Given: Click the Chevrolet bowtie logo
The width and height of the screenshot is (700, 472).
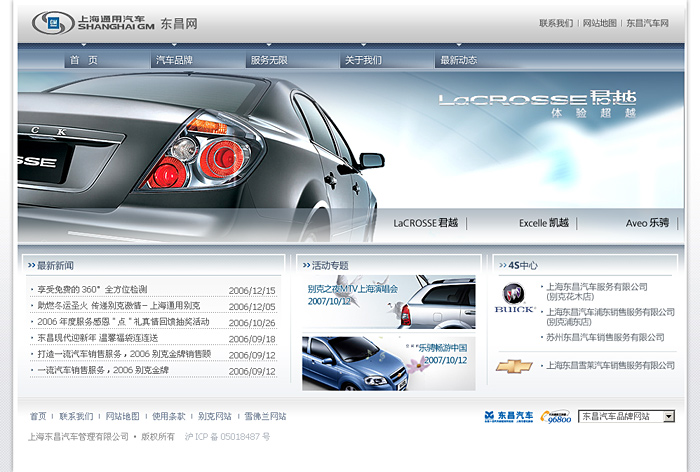Looking at the screenshot, I should (514, 366).
